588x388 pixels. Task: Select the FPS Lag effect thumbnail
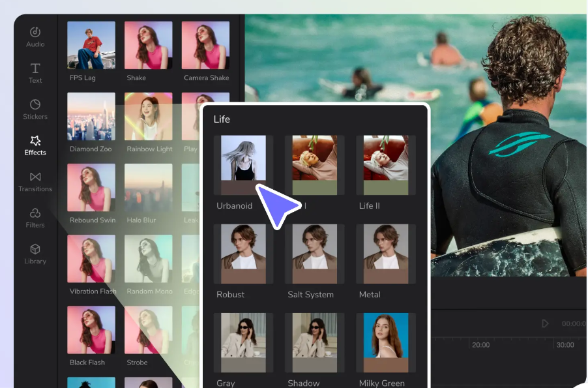pyautogui.click(x=91, y=46)
